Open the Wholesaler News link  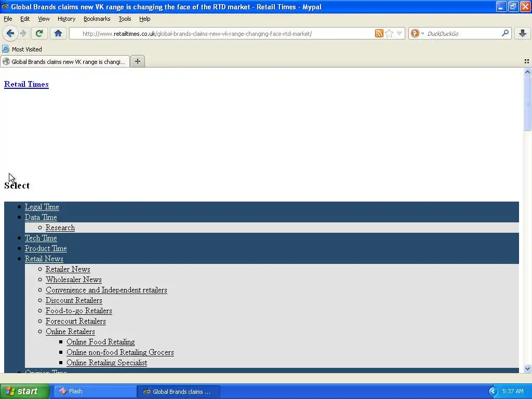point(74,280)
